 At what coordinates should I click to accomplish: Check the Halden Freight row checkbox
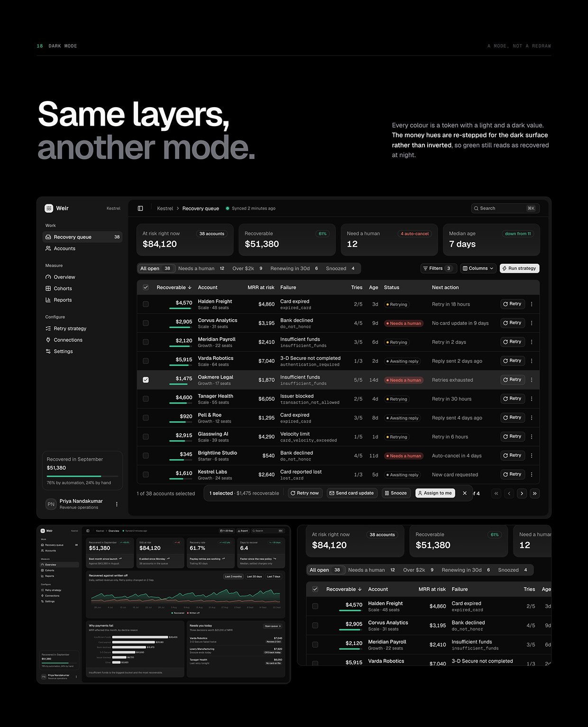pos(146,304)
